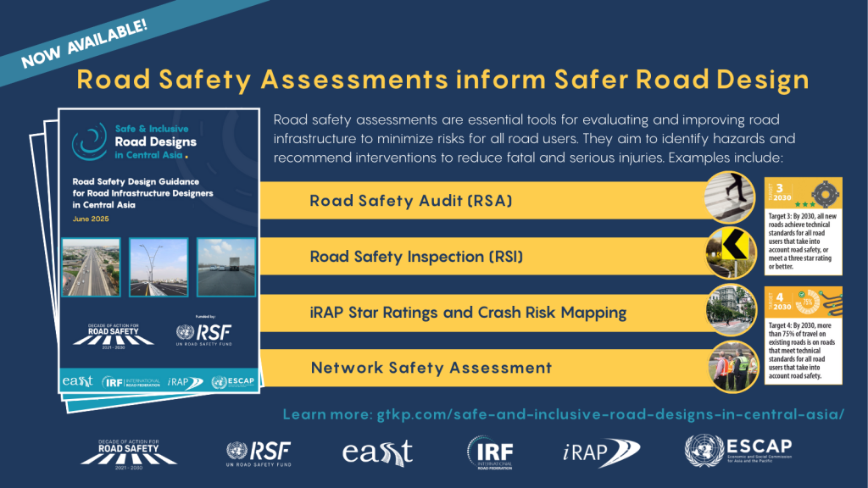Click the street lamp bridge photo on cover
The image size is (868, 488).
tap(159, 267)
